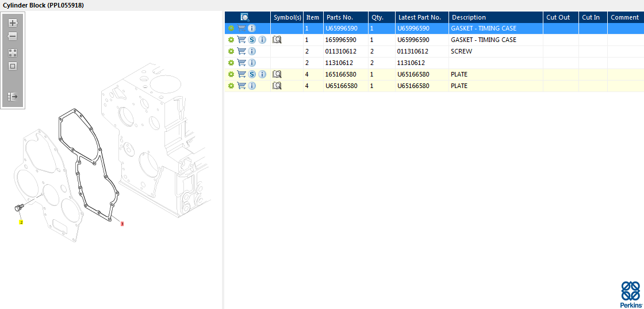The width and height of the screenshot is (644, 309).
Task: Open symbol book icon for part 165996590
Action: coord(277,40)
